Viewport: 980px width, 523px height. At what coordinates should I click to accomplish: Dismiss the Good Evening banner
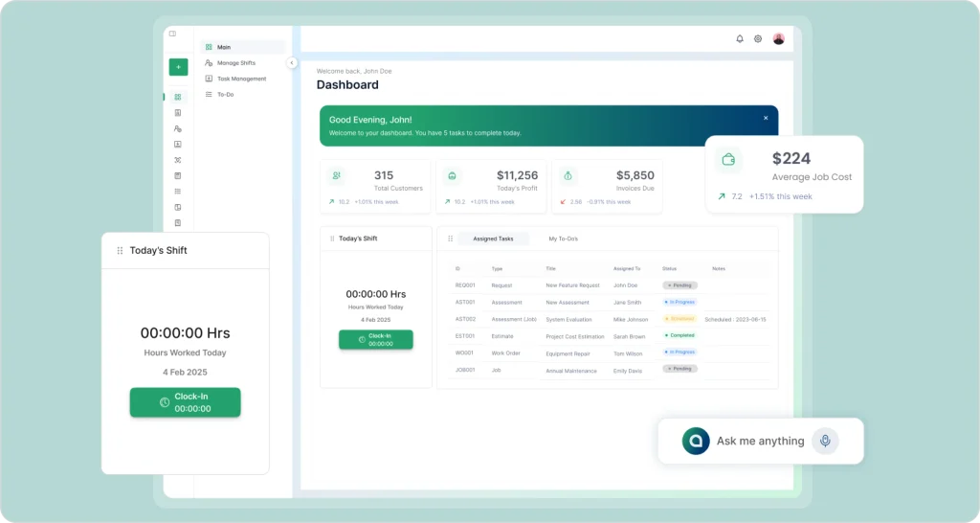pyautogui.click(x=766, y=118)
